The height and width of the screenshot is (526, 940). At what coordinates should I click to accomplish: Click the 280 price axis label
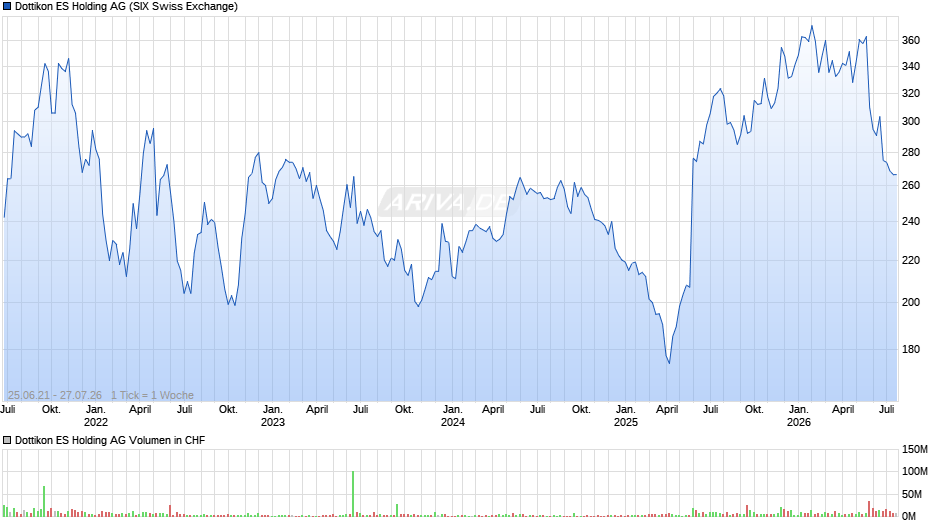[x=911, y=152]
